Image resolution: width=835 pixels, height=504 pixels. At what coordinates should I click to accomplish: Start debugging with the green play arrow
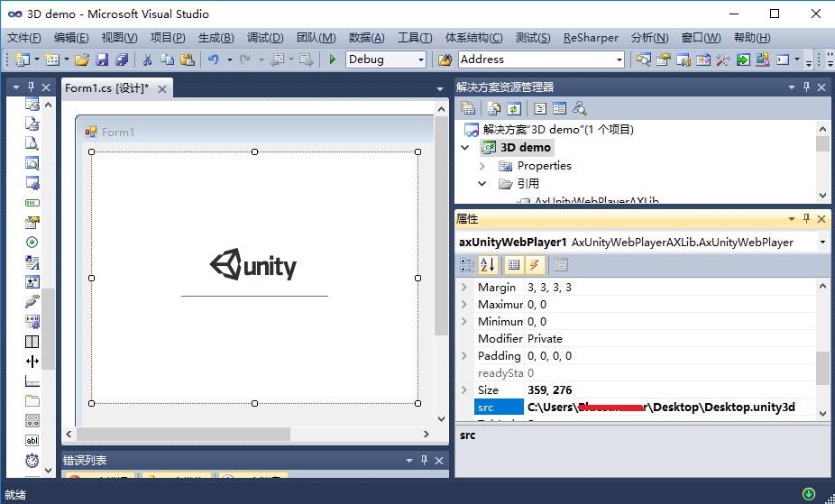pyautogui.click(x=333, y=60)
